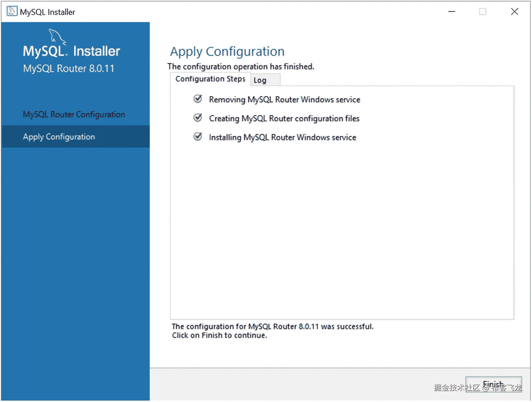This screenshot has height=402, width=532.
Task: Click the MySQL dolphin logo
Action: 57,37
